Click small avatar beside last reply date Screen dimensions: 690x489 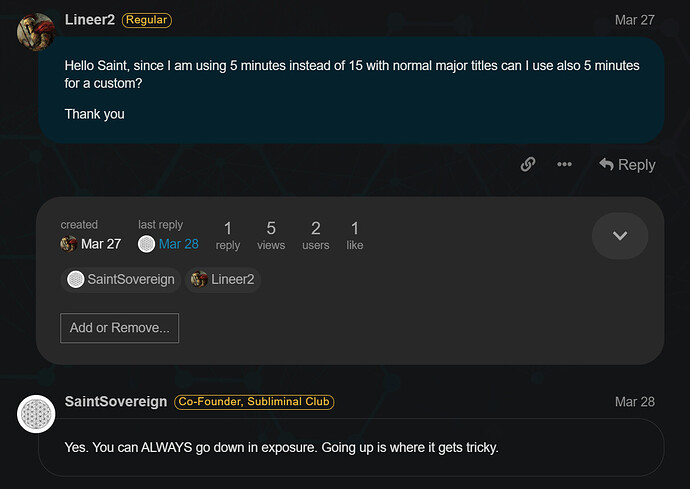click(x=147, y=244)
